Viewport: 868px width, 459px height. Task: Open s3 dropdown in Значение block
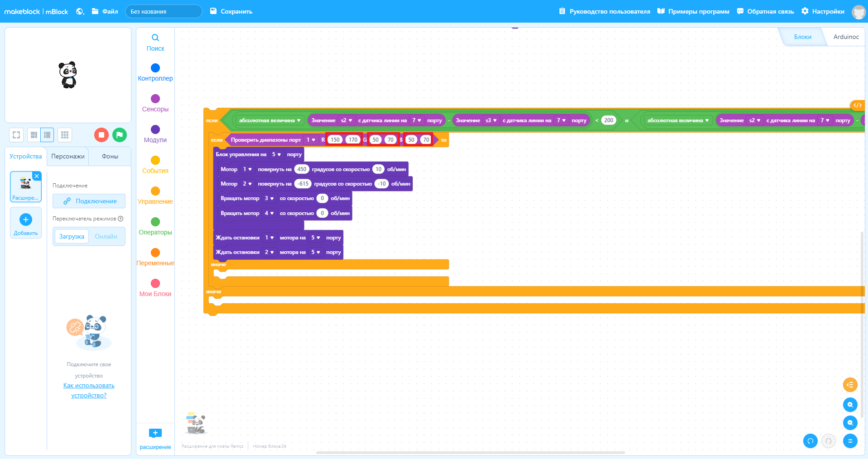[491, 120]
